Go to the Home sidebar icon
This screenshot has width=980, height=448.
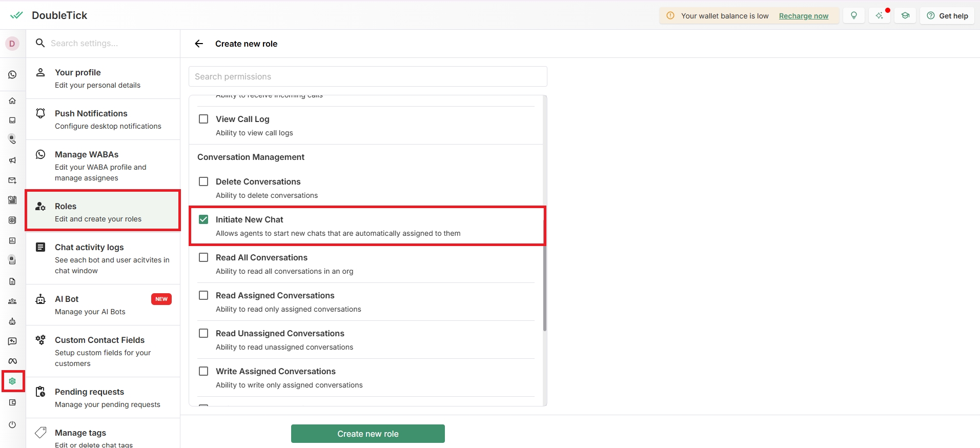[12, 101]
